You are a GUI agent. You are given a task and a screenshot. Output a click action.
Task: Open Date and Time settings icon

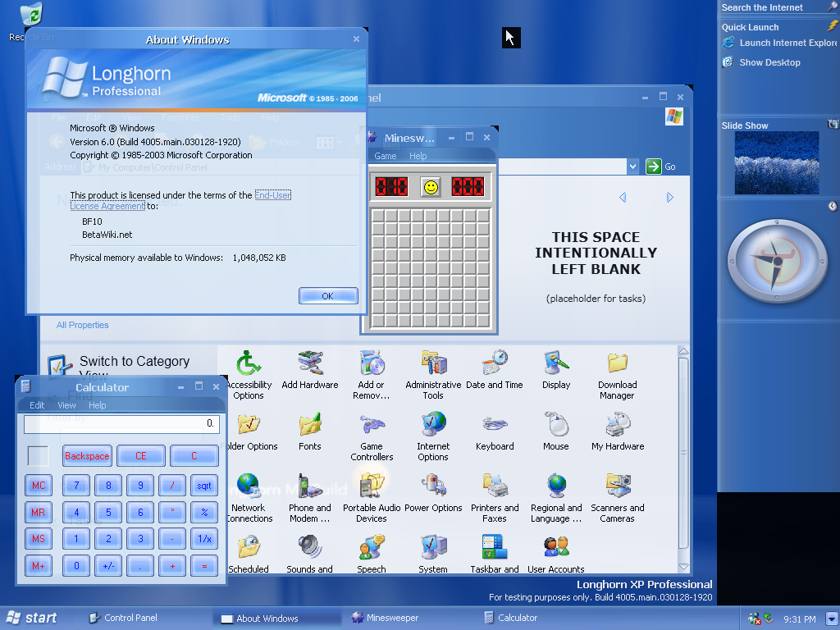pyautogui.click(x=495, y=363)
